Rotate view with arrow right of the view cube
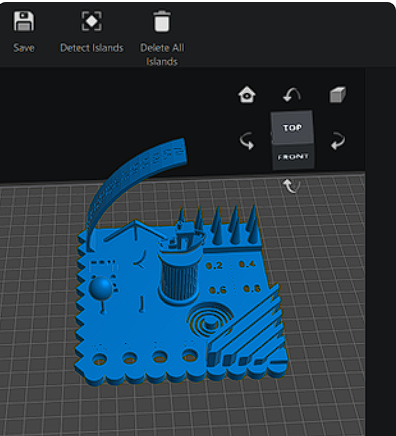Screen dimensions: 396x436 pos(338,141)
